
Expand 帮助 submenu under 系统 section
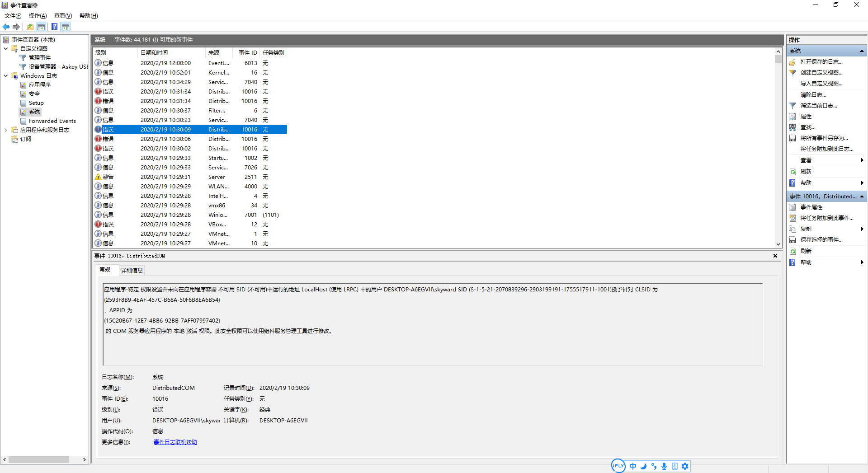[862, 183]
